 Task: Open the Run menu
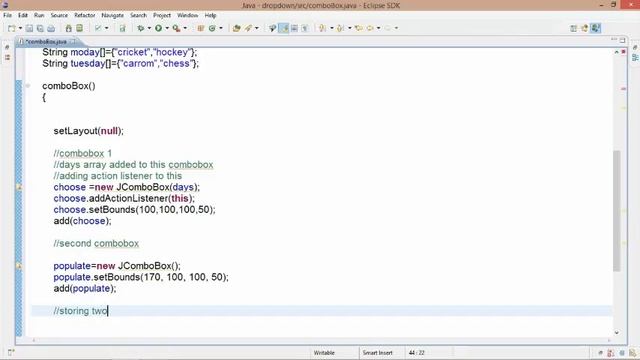39,15
